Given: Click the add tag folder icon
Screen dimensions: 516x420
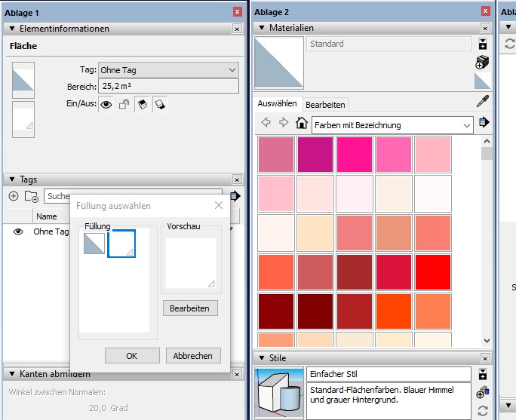Looking at the screenshot, I should (x=31, y=196).
